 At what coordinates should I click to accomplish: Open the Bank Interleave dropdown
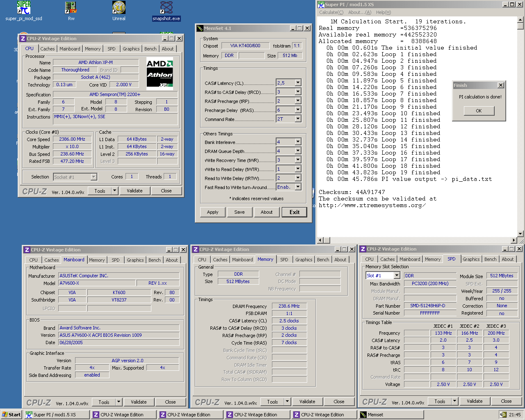tap(298, 142)
